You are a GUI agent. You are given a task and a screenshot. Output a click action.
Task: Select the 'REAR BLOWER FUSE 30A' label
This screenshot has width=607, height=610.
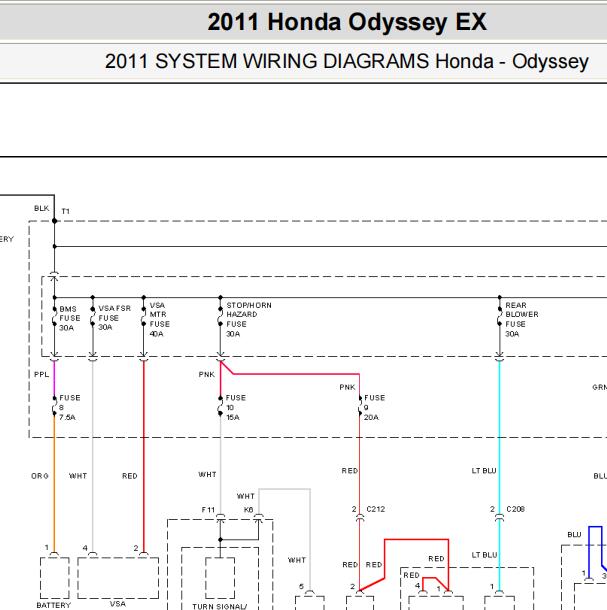coord(521,319)
